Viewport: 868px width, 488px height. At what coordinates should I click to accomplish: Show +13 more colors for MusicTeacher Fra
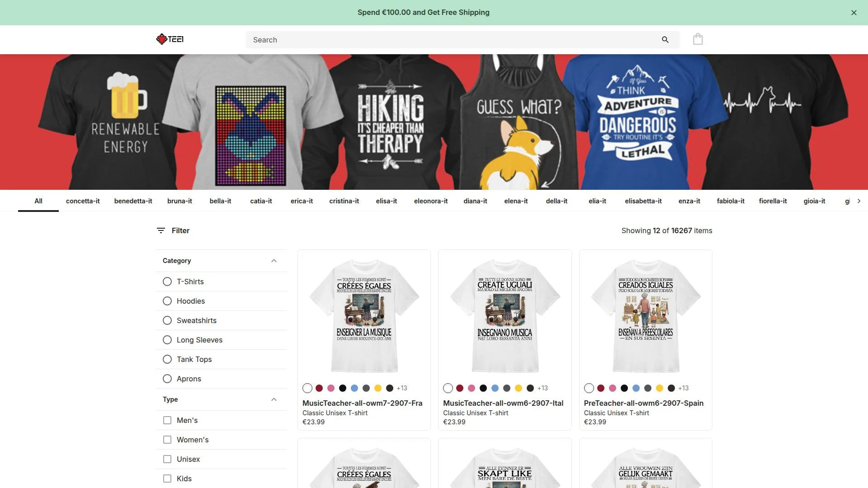pos(402,388)
